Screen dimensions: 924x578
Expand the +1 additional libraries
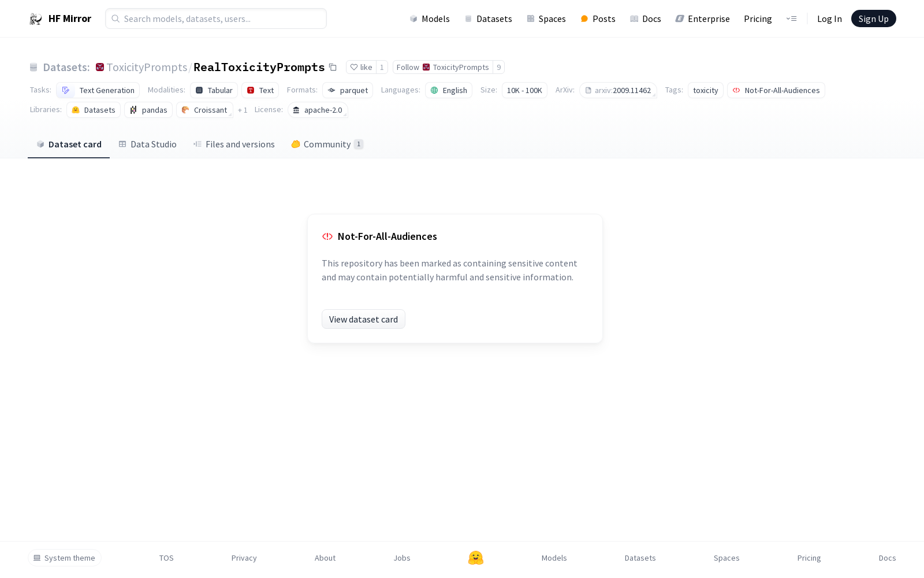point(243,110)
